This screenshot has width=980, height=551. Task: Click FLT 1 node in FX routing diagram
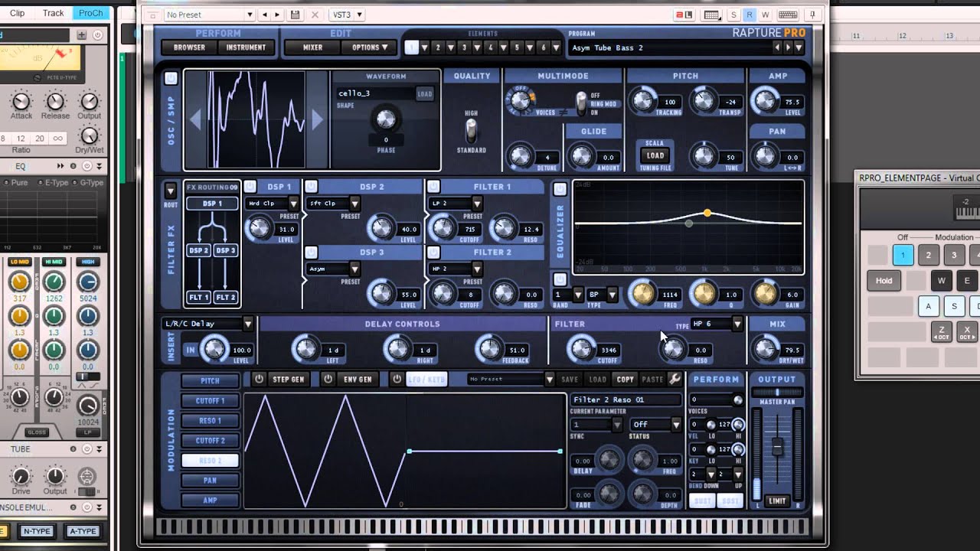pos(198,297)
